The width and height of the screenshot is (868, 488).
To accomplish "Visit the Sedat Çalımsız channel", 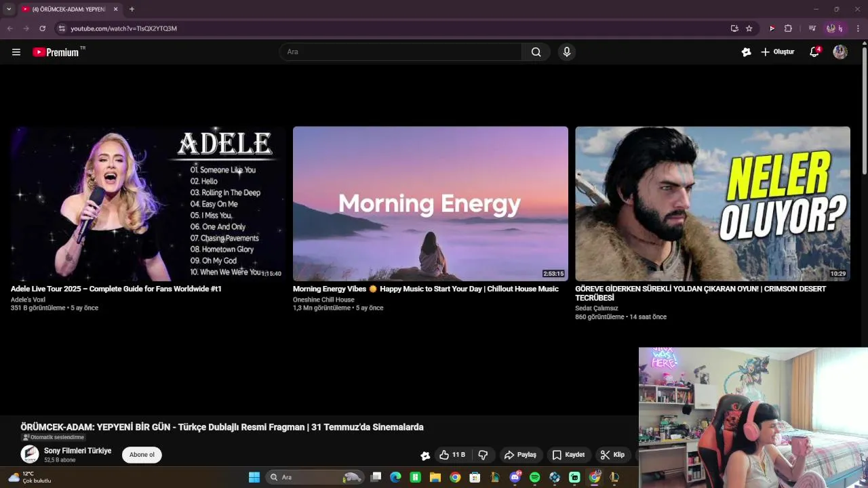I will pyautogui.click(x=597, y=308).
